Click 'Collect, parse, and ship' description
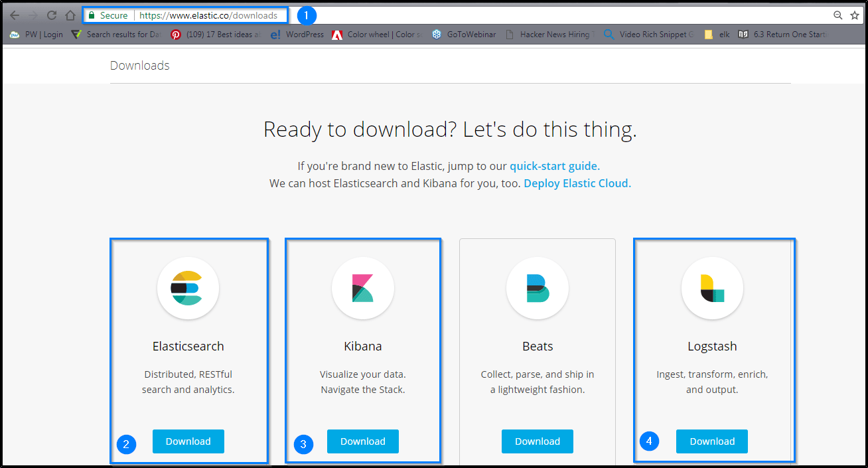This screenshot has width=868, height=468. tap(538, 382)
